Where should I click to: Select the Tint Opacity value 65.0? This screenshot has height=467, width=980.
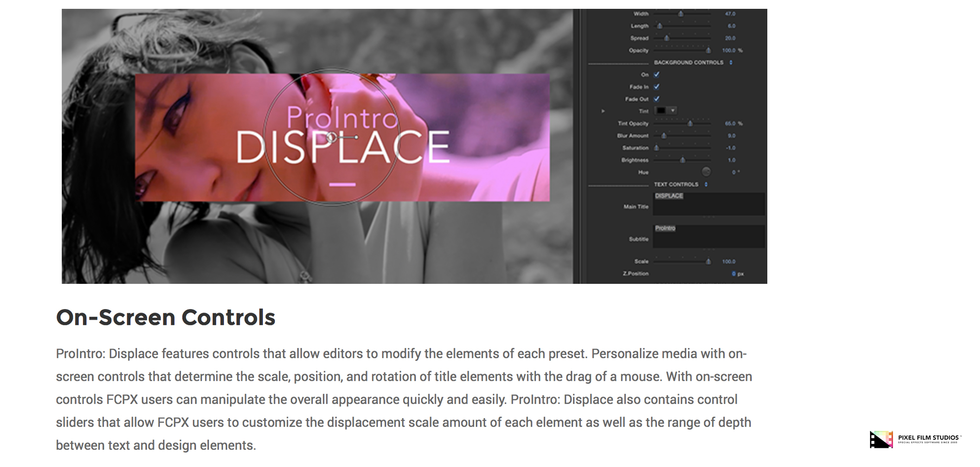[730, 123]
